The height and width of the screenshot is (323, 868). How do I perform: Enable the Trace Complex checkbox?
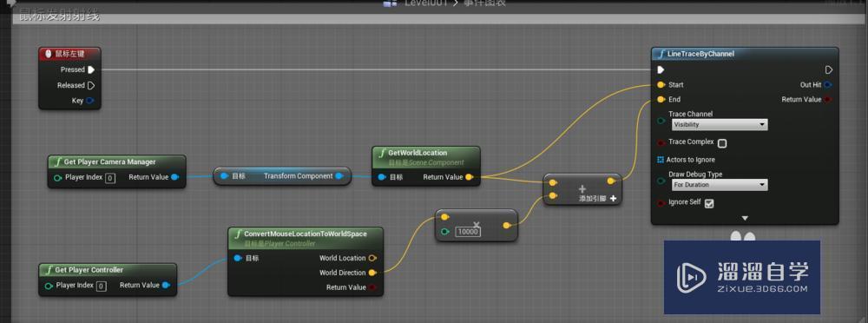[x=722, y=143]
